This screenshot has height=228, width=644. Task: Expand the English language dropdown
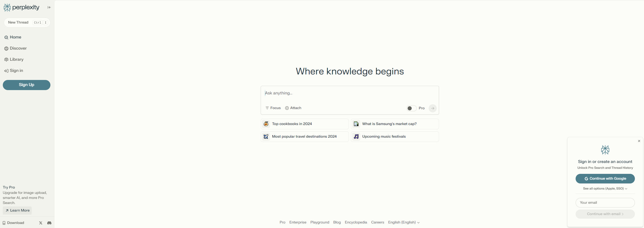point(404,222)
